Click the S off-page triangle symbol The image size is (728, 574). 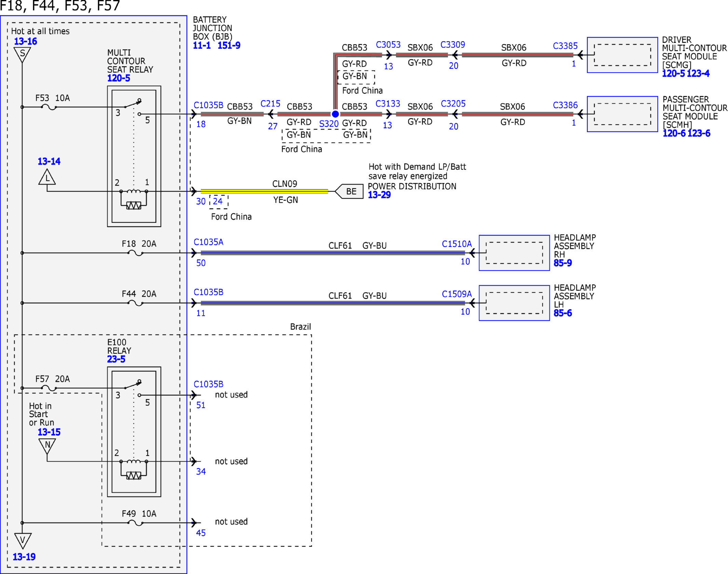22,54
